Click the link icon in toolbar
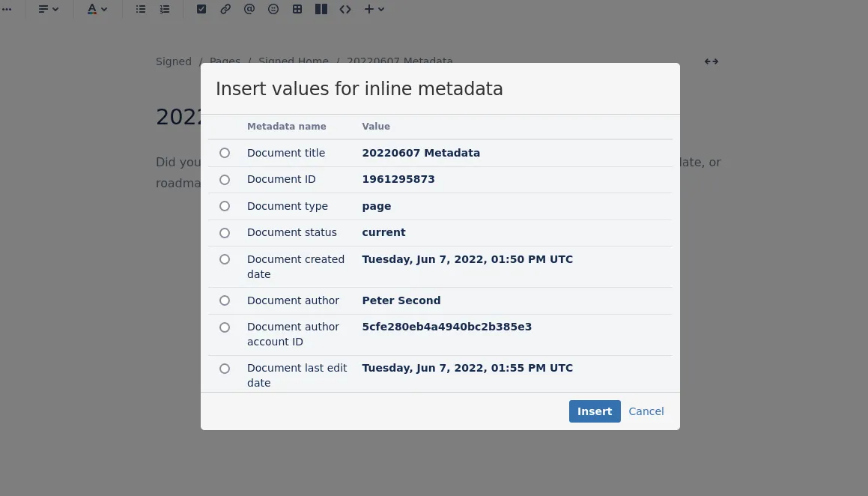This screenshot has width=868, height=496. (x=225, y=9)
